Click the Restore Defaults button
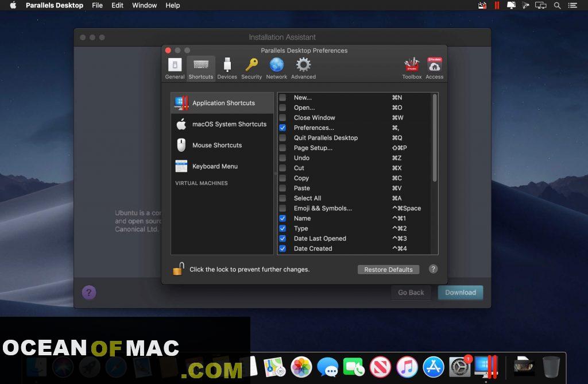The width and height of the screenshot is (588, 384). click(389, 270)
